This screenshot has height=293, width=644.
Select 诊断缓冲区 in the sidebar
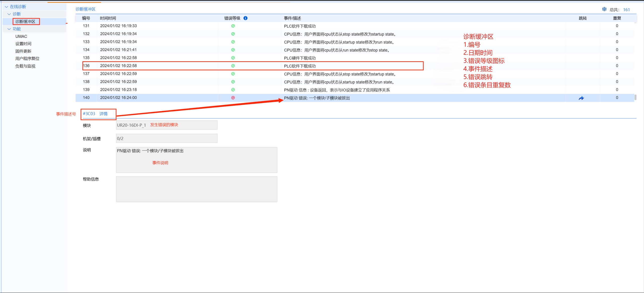click(x=25, y=21)
